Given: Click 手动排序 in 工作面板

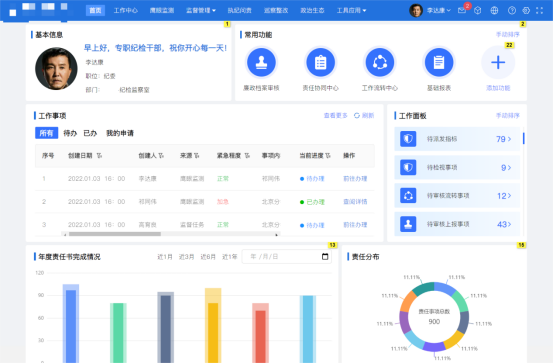Looking at the screenshot, I should (508, 115).
